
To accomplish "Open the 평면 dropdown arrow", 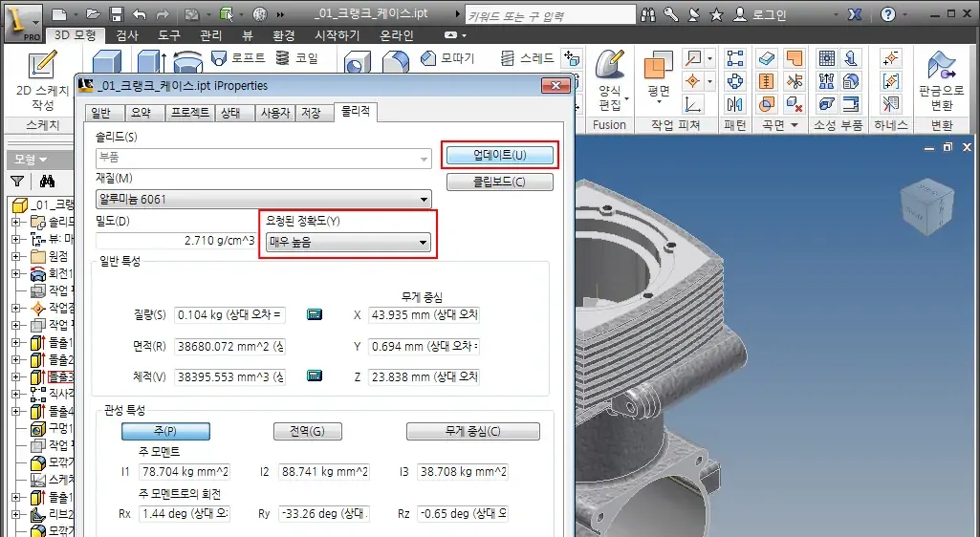I will 659,102.
